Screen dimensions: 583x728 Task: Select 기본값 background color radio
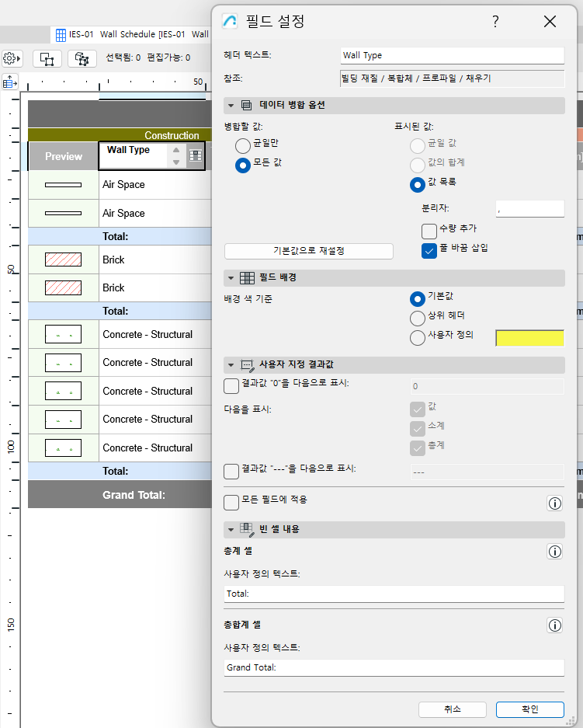point(418,299)
